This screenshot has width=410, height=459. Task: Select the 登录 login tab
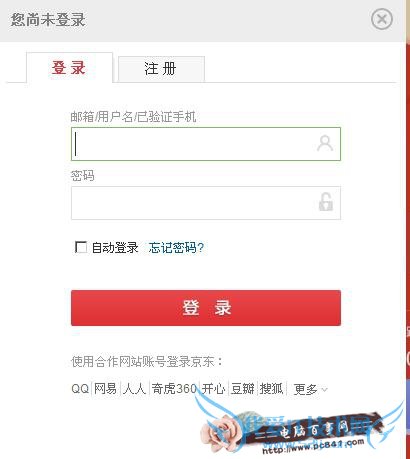69,68
